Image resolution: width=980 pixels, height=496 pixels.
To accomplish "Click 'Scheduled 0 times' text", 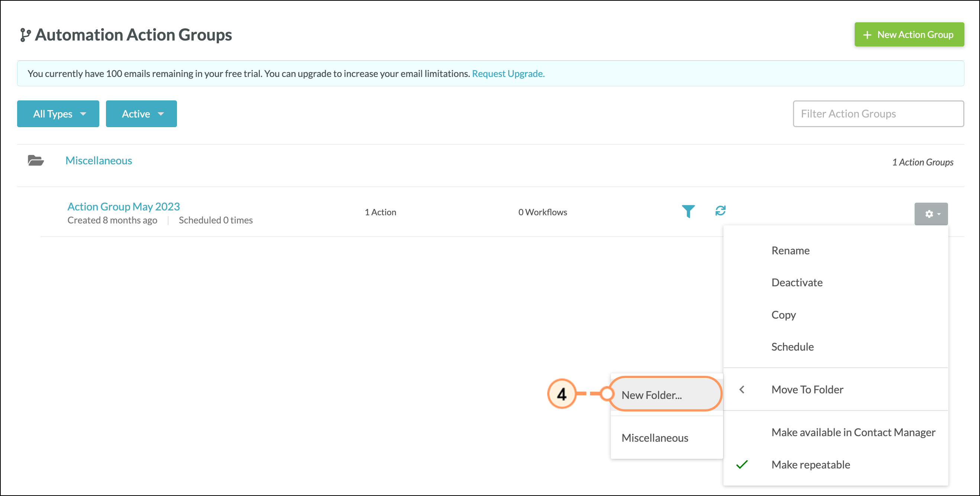I will tap(216, 220).
